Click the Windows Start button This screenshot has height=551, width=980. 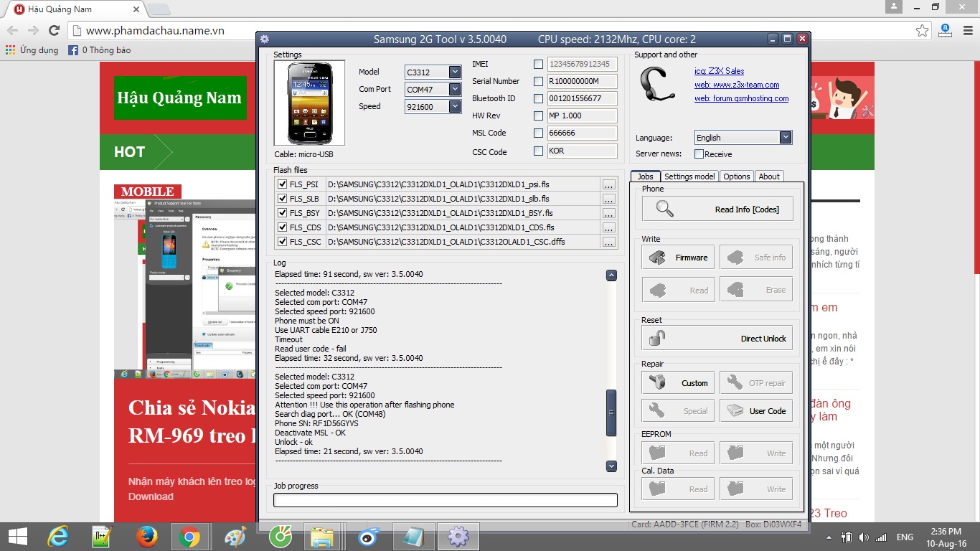[x=17, y=537]
